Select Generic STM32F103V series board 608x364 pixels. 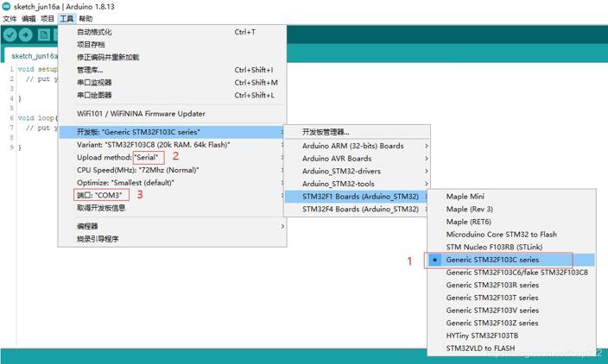coord(511,311)
